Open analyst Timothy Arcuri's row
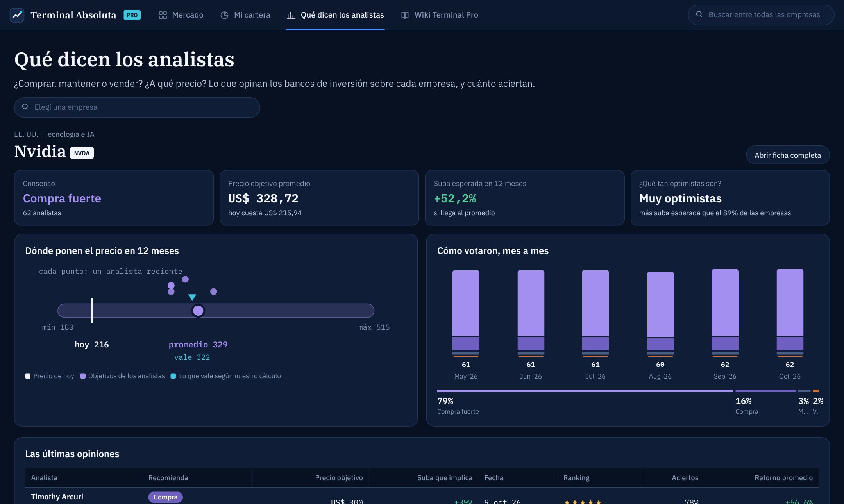This screenshot has height=504, width=844. point(422,497)
